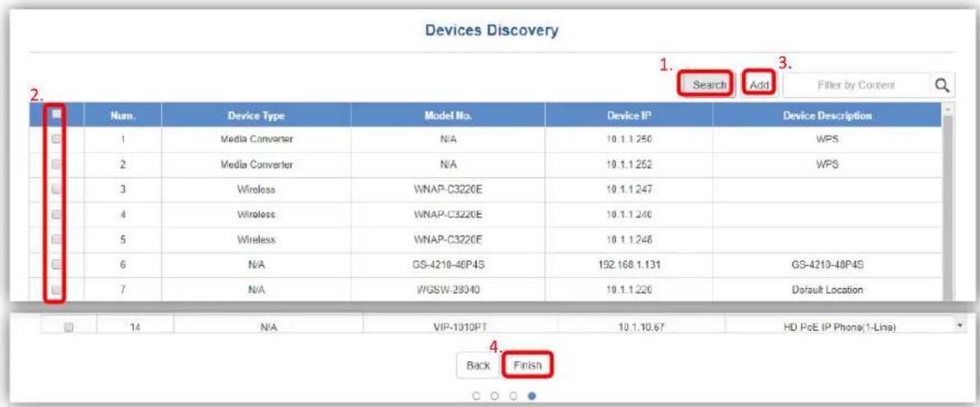The image size is (980, 407).
Task: Go to the third wizard step dot
Action: point(513,396)
